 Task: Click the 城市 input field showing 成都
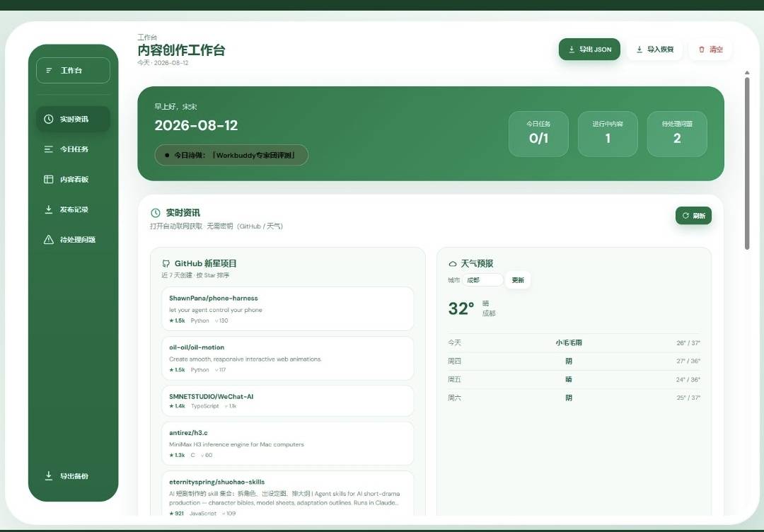click(x=483, y=280)
